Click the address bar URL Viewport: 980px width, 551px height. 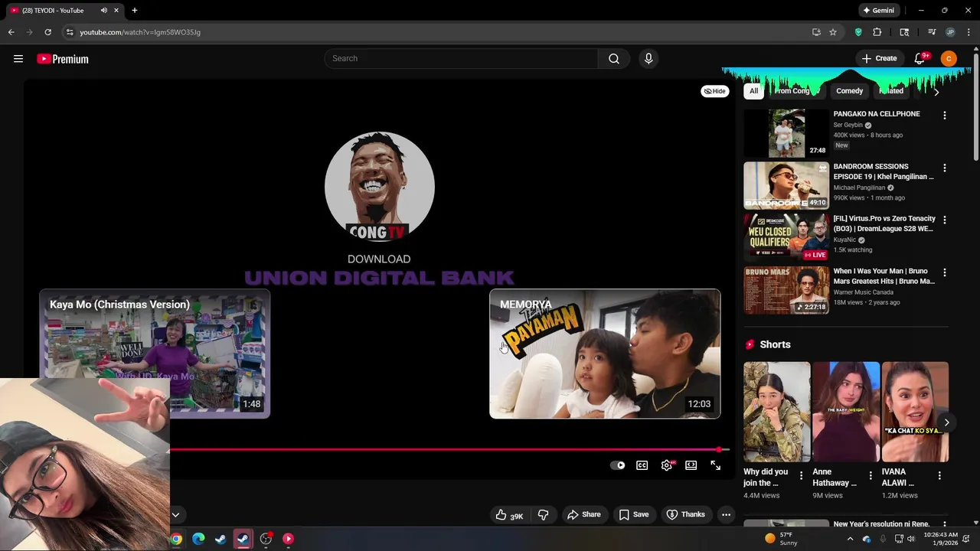point(140,32)
